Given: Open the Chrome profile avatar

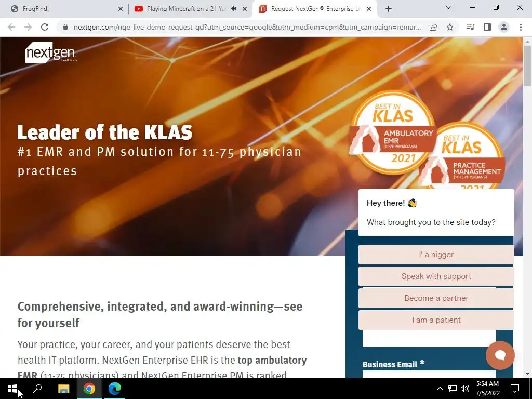Looking at the screenshot, I should click(504, 27).
